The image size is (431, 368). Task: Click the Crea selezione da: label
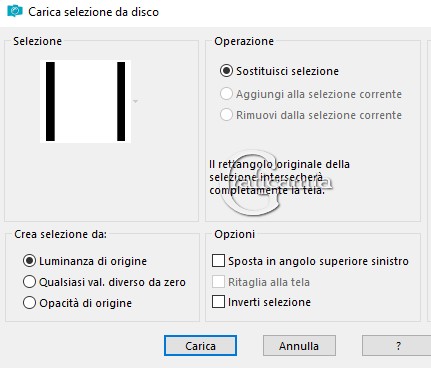[x=60, y=234]
